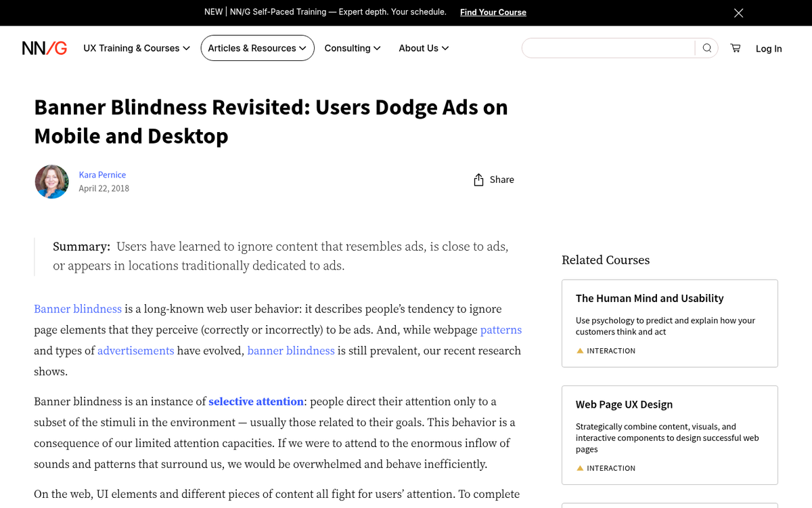
Task: Open the Find Your Course link
Action: (x=493, y=12)
